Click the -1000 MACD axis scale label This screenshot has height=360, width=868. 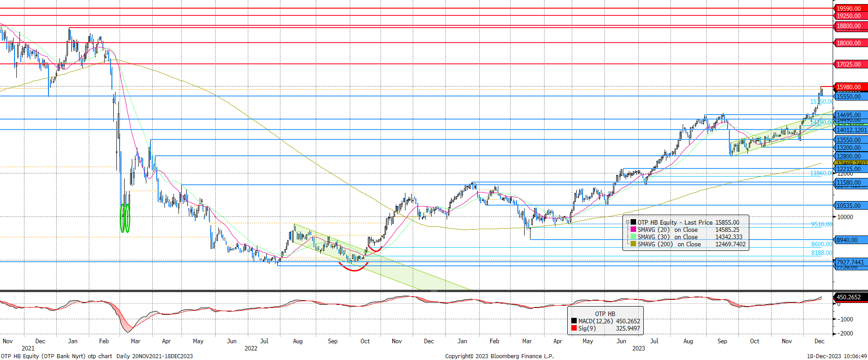coord(845,319)
